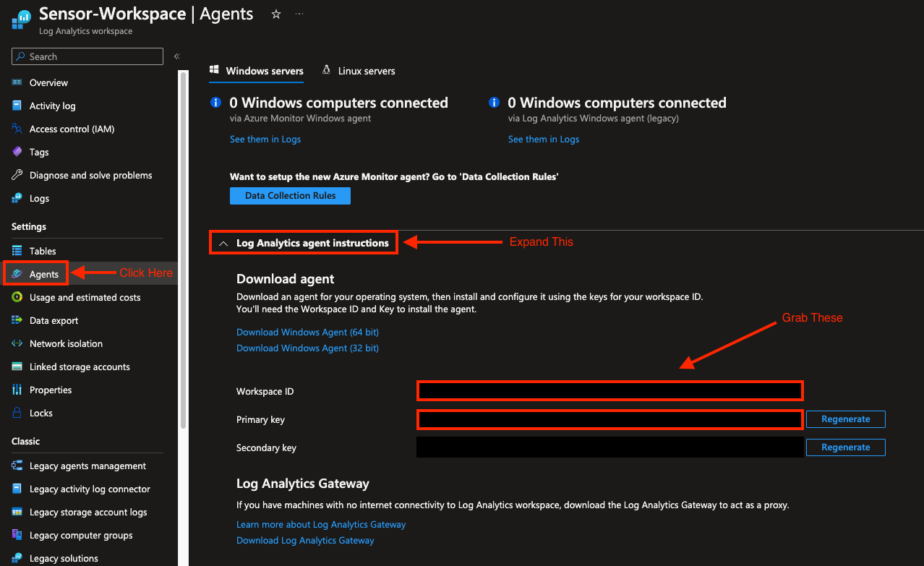Click the sidebar Search field
924x566 pixels.
[x=87, y=56]
